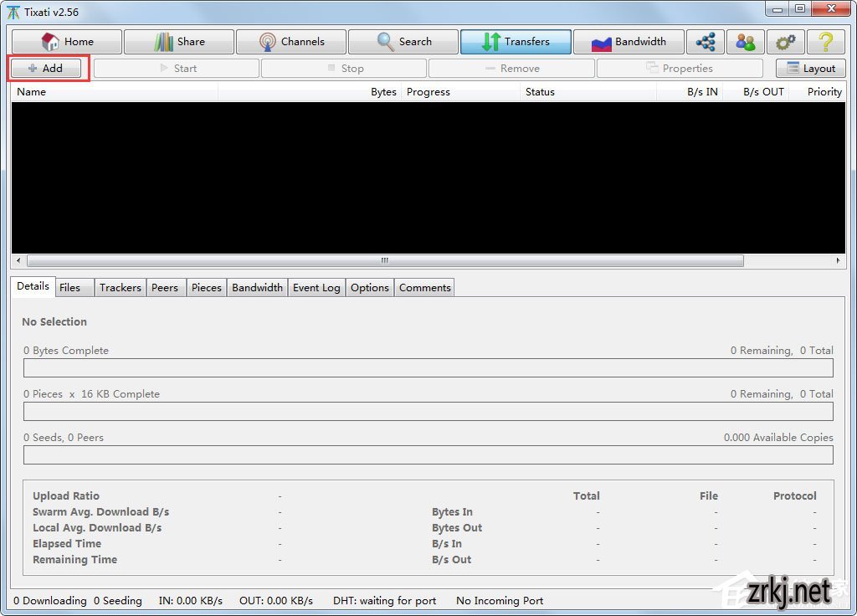Open the Transfers section
This screenshot has height=616, width=857.
(x=516, y=42)
